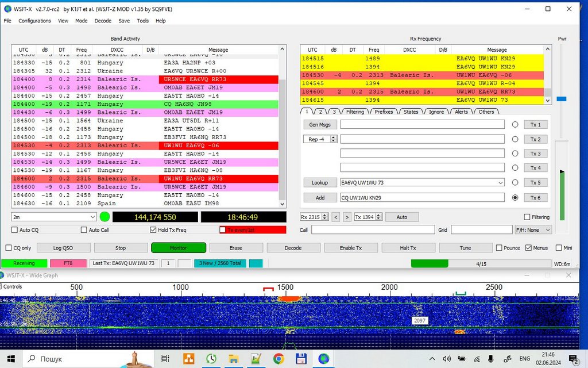Viewport: 588px width, 368px height.
Task: Check the CQ only checkbox
Action: point(9,248)
